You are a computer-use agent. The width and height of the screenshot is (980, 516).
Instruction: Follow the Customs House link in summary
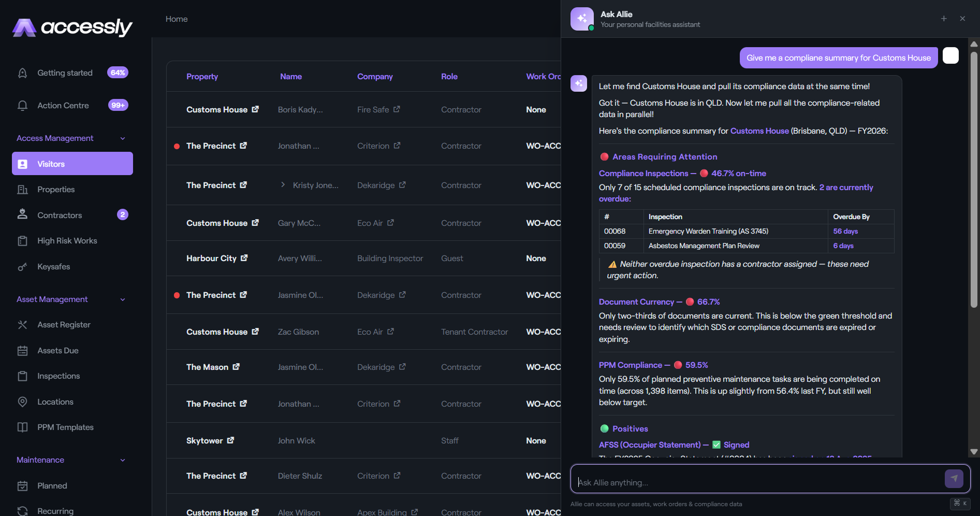(x=759, y=131)
